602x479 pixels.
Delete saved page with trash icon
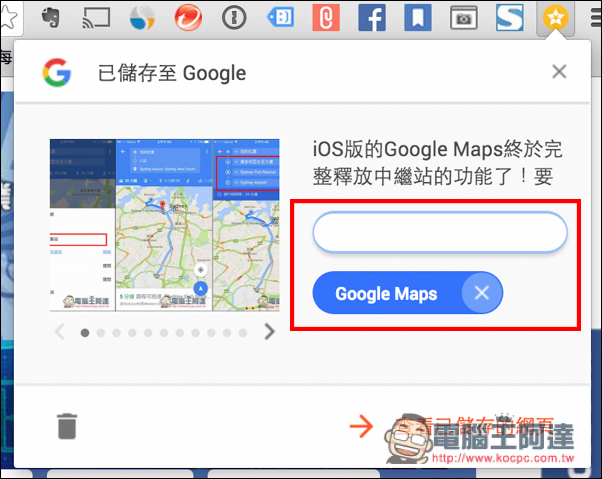[x=67, y=426]
